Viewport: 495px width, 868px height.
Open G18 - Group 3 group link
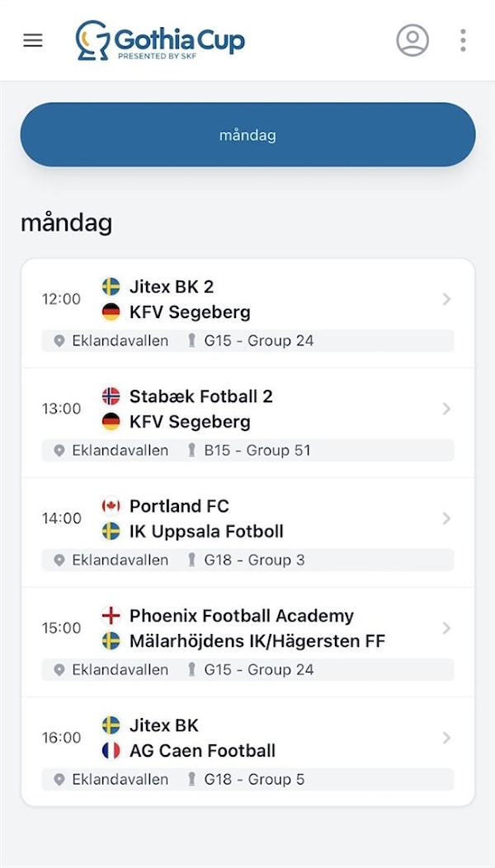pyautogui.click(x=254, y=561)
